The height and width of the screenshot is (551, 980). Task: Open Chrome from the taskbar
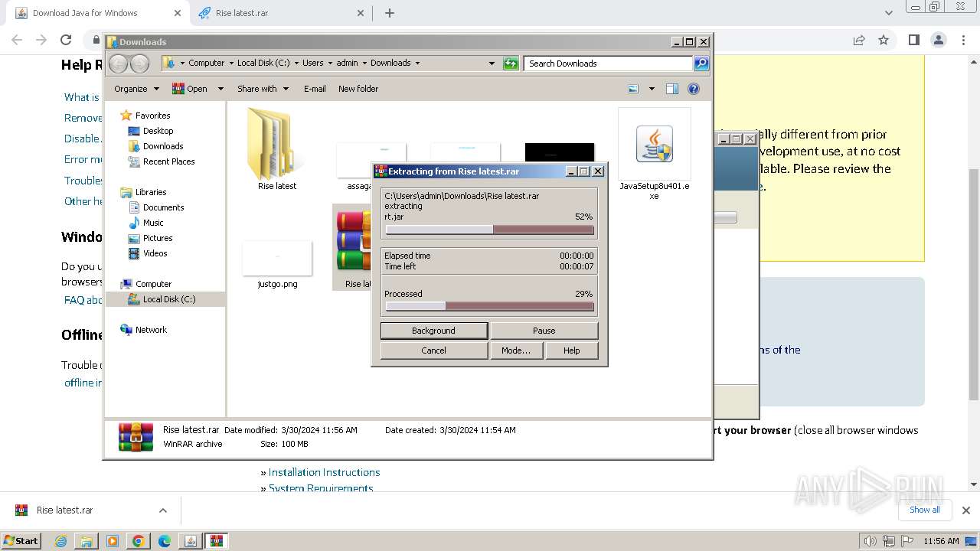139,541
